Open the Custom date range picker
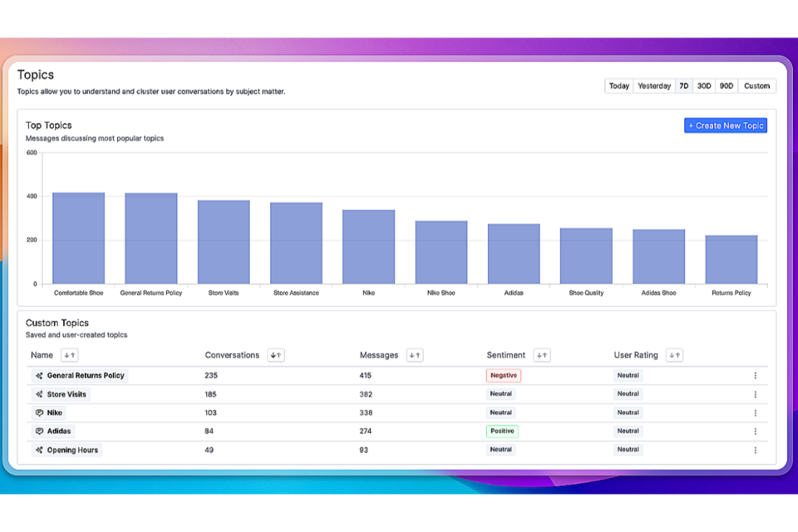798x532 pixels. 756,86
